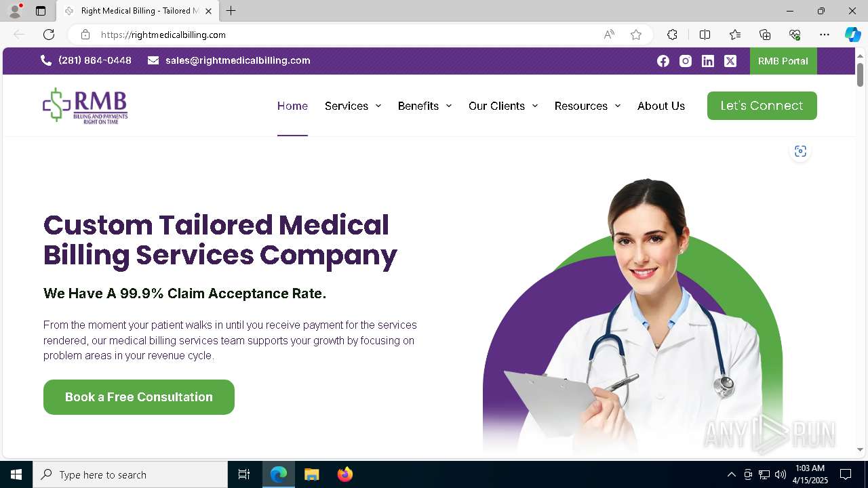The height and width of the screenshot is (488, 868).
Task: Open the Facebook social icon
Action: click(x=663, y=61)
